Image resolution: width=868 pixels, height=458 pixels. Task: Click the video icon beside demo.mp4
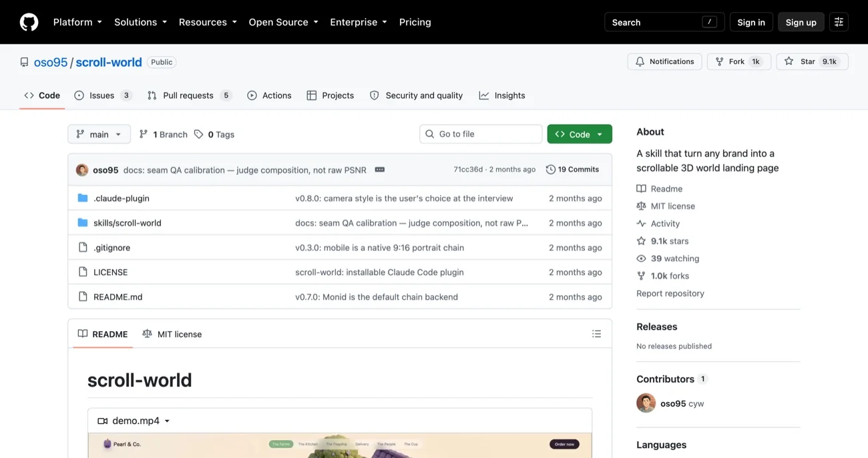point(102,421)
